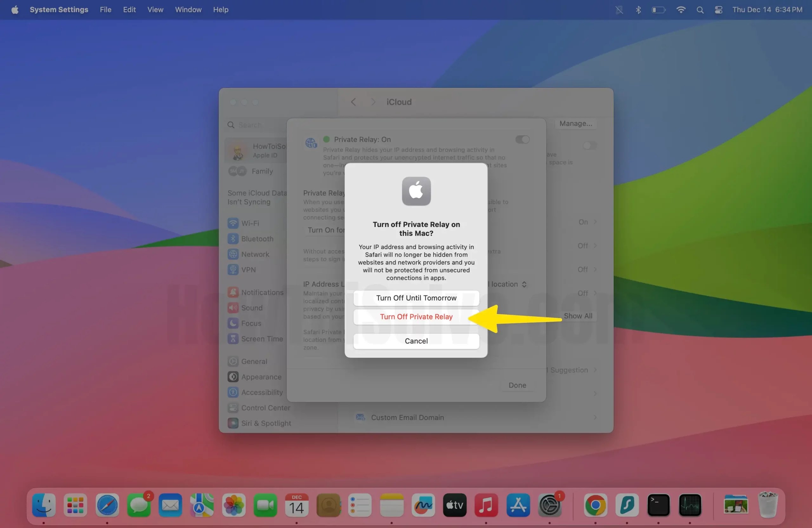Launch Safari from the Dock
812x528 pixels.
[x=107, y=505]
